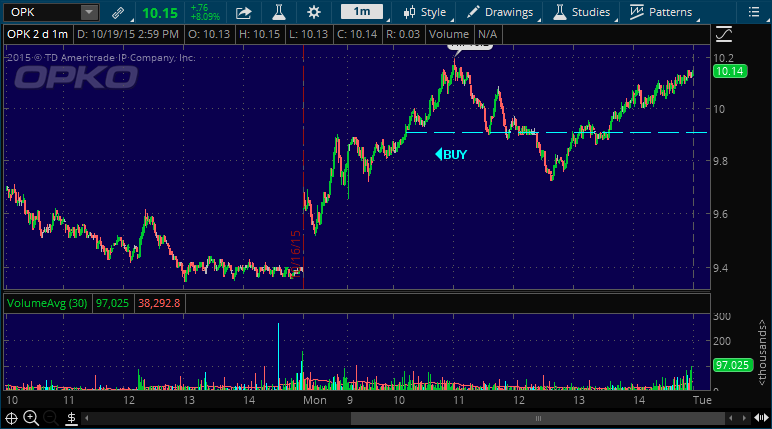Image resolution: width=772 pixels, height=429 pixels.
Task: Click the link chain icon
Action: (118, 13)
